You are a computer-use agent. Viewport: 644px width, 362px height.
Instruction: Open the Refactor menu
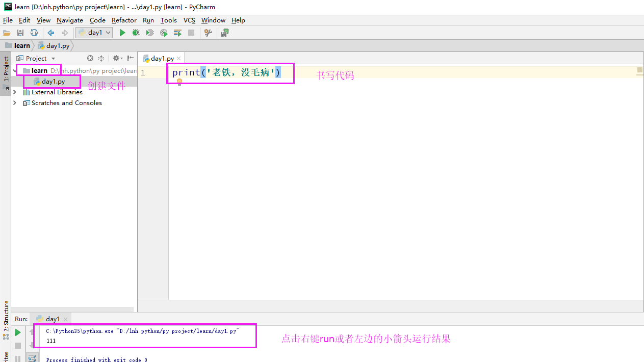124,20
